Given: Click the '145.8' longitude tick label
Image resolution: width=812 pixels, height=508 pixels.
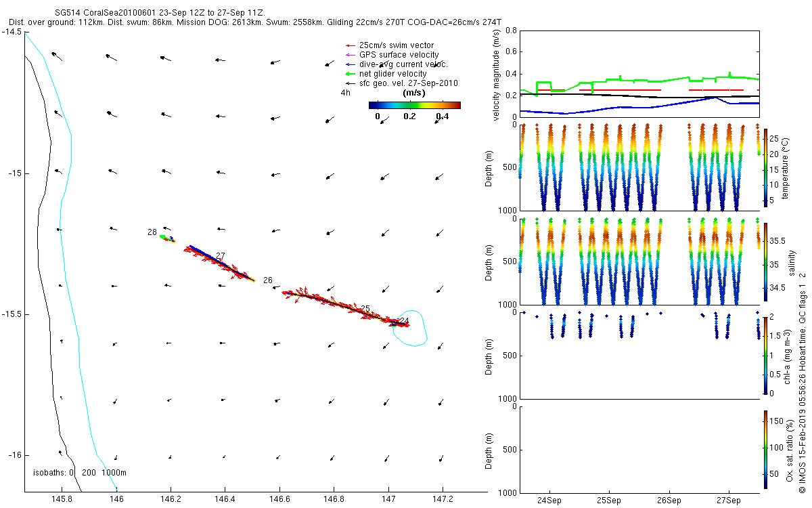Looking at the screenshot, I should tap(62, 499).
